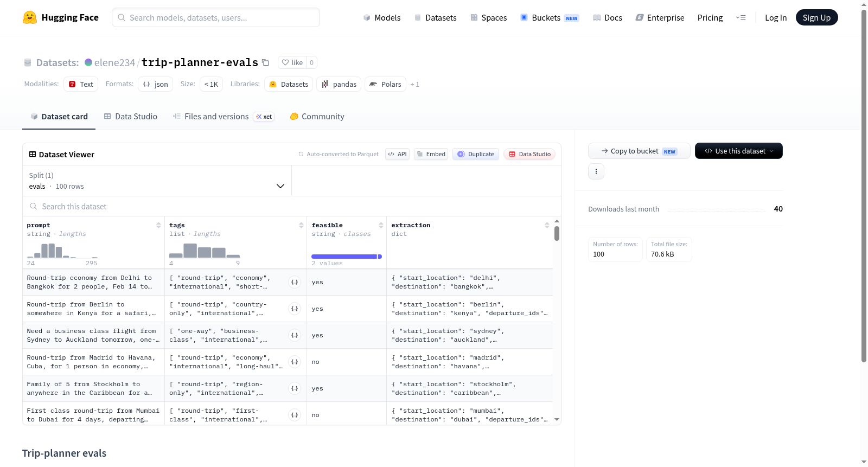868x467 pixels.
Task: Show the +1 additional libraries
Action: 414,84
